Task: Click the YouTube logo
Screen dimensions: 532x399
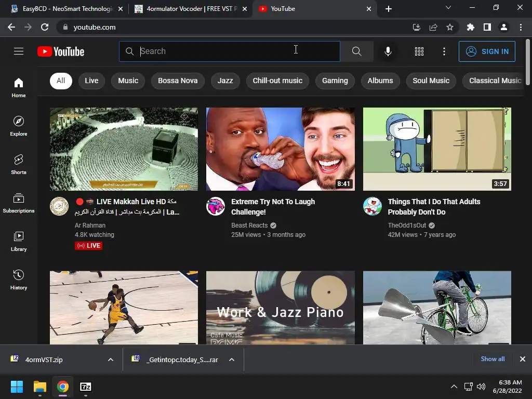Action: 61,51
